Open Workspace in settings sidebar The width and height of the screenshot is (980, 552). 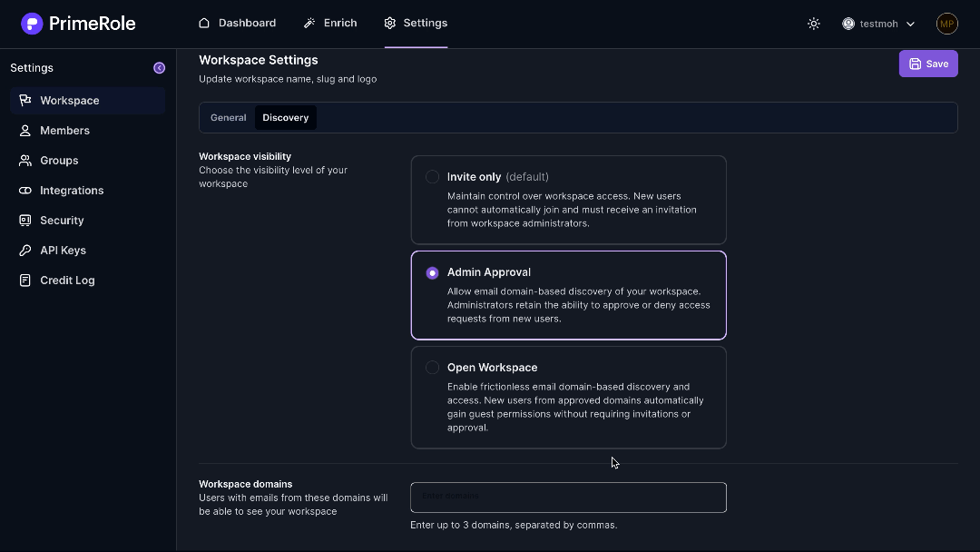pyautogui.click(x=87, y=101)
